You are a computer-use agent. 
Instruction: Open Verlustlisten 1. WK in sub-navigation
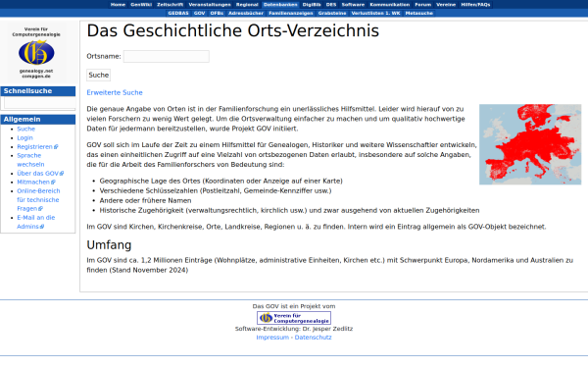coord(375,13)
